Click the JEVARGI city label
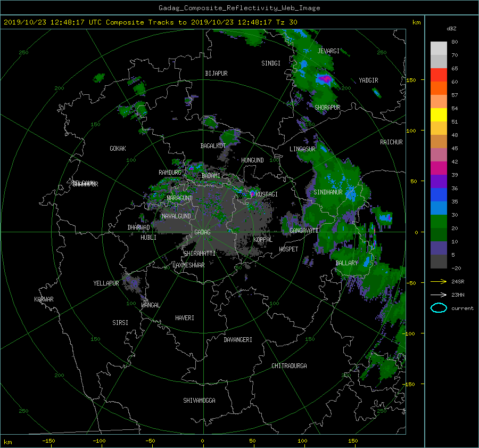Image resolution: width=479 pixels, height=448 pixels. [328, 51]
